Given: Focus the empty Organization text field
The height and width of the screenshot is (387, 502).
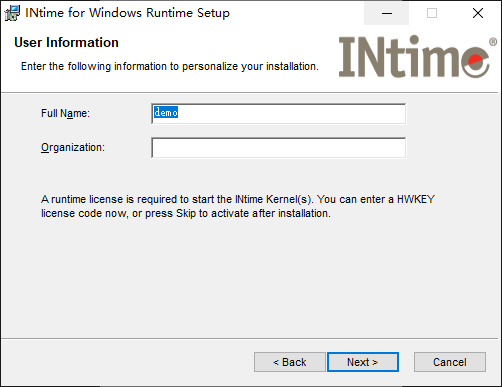Looking at the screenshot, I should point(278,148).
